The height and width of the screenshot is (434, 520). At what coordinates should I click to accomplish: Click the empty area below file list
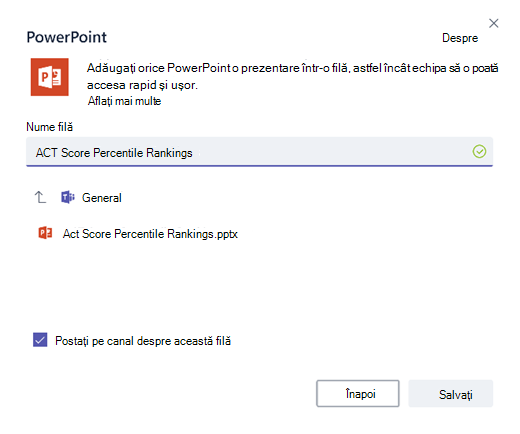(259, 285)
